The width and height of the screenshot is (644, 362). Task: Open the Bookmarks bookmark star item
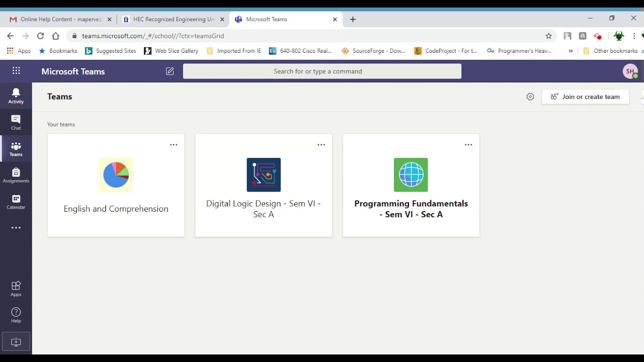coord(58,51)
